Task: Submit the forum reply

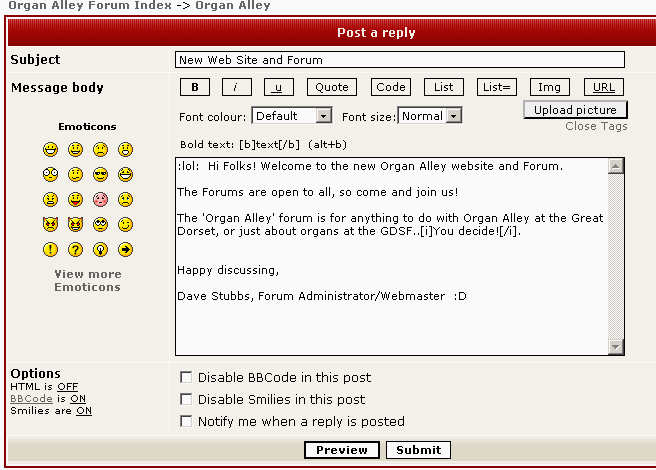Action: [x=418, y=450]
